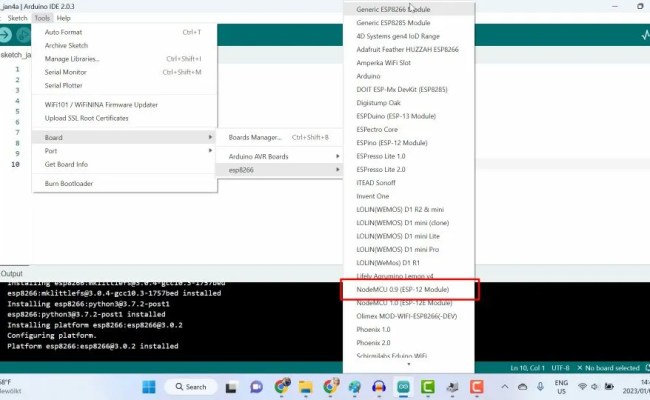The height and width of the screenshot is (400, 650).
Task: Click the Output panel tab
Action: click(x=12, y=274)
